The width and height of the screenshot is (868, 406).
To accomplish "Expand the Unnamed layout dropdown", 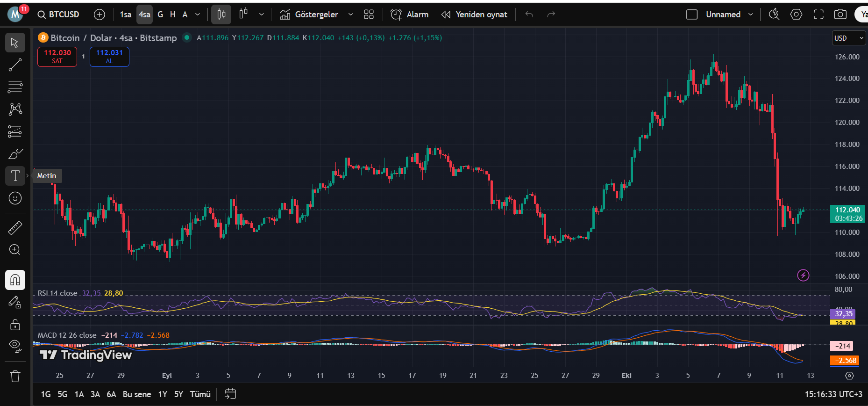I will (750, 14).
